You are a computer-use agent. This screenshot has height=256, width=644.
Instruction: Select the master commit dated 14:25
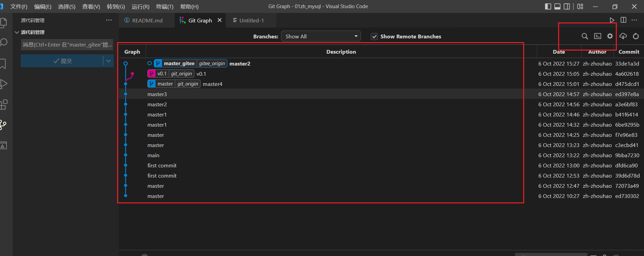[x=381, y=135]
